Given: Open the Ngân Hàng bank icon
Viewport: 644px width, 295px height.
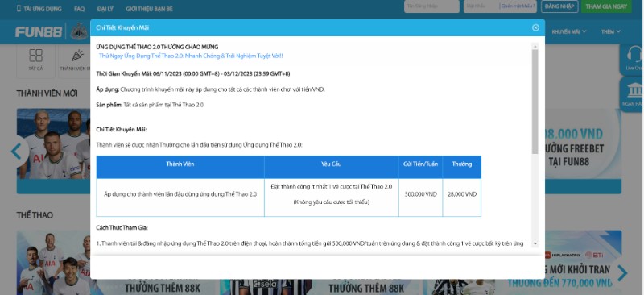Looking at the screenshot, I should (x=634, y=89).
